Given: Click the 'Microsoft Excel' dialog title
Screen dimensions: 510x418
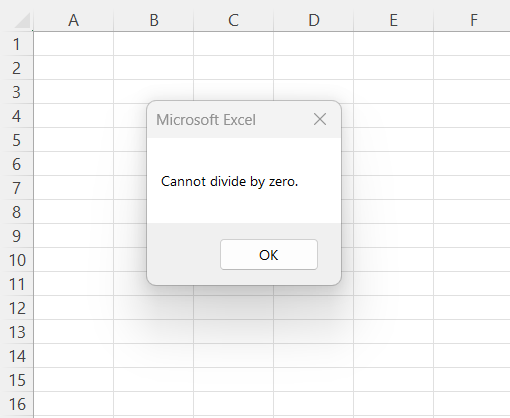Looking at the screenshot, I should click(206, 120).
